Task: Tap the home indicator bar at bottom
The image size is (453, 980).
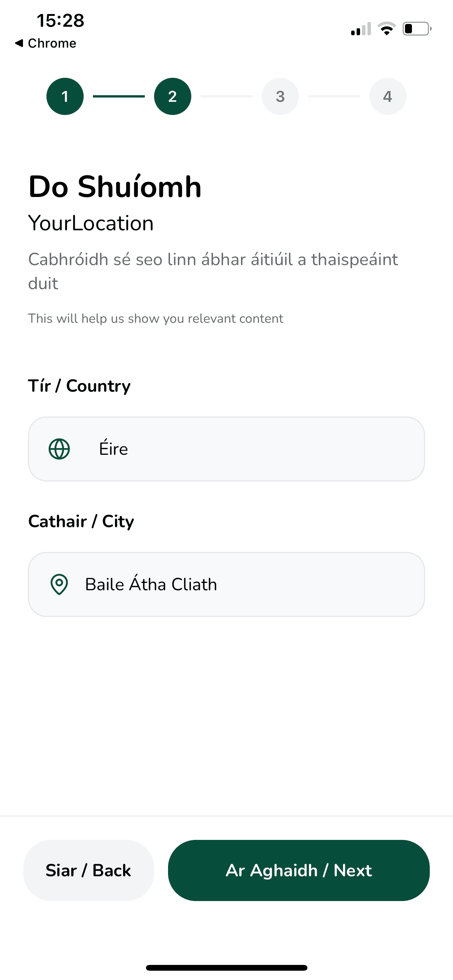Action: [x=226, y=968]
